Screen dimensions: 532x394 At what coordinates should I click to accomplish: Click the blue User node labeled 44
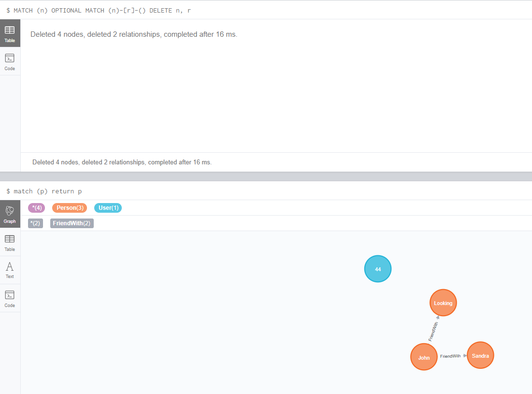[x=377, y=269]
